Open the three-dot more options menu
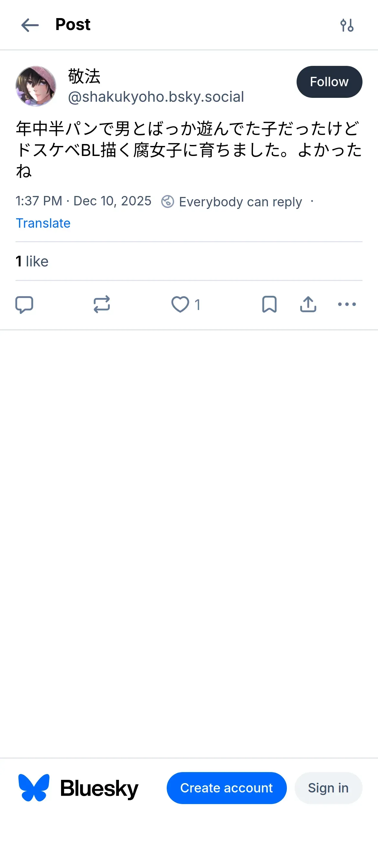The width and height of the screenshot is (378, 868). coord(347,305)
